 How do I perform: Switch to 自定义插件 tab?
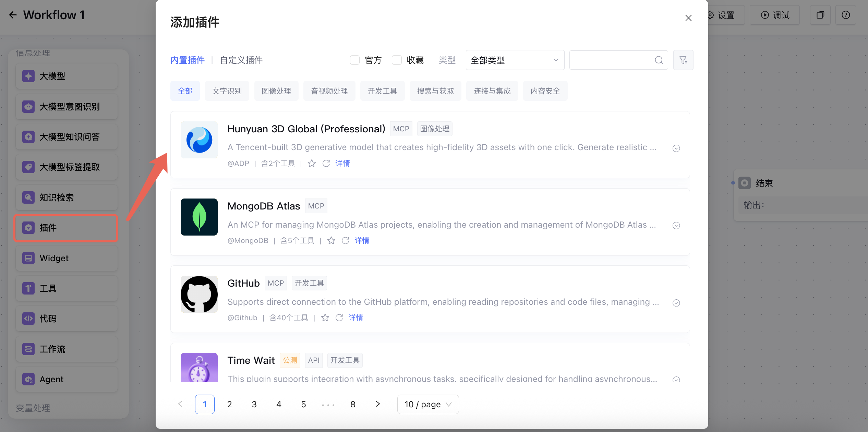click(x=241, y=60)
